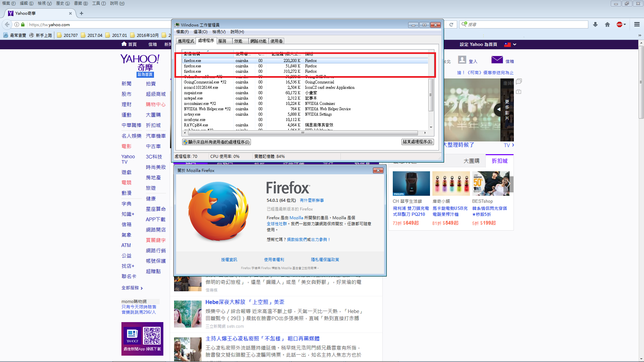Open the 最常瀏覽 bookmark
This screenshot has height=362, width=644.
point(15,35)
